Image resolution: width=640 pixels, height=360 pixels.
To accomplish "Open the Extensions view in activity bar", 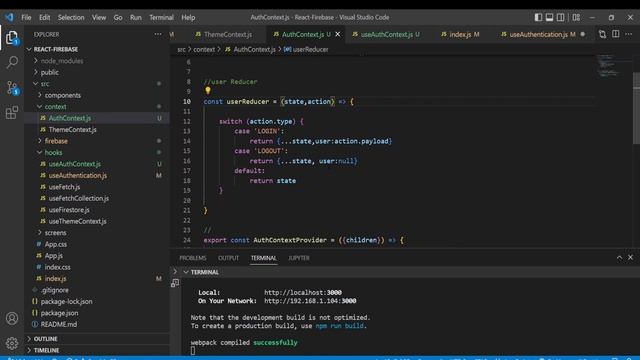I will pos(12,113).
